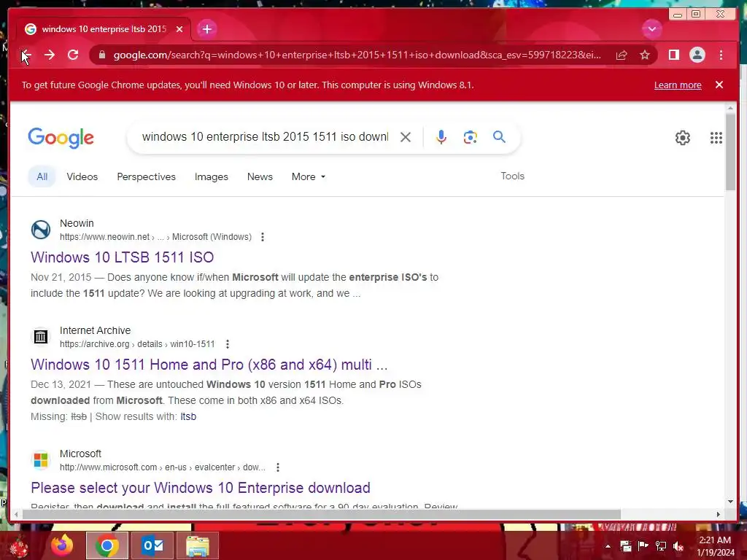Clear the search query with the X icon

click(406, 137)
